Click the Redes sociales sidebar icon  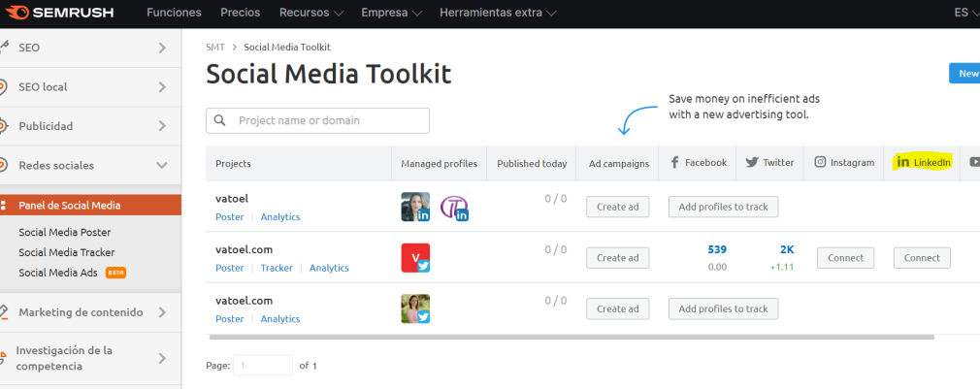pos(4,166)
